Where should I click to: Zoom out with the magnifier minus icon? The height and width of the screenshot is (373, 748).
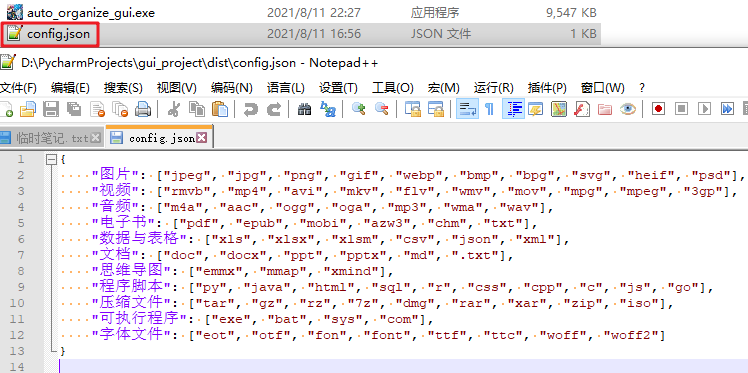[x=381, y=109]
